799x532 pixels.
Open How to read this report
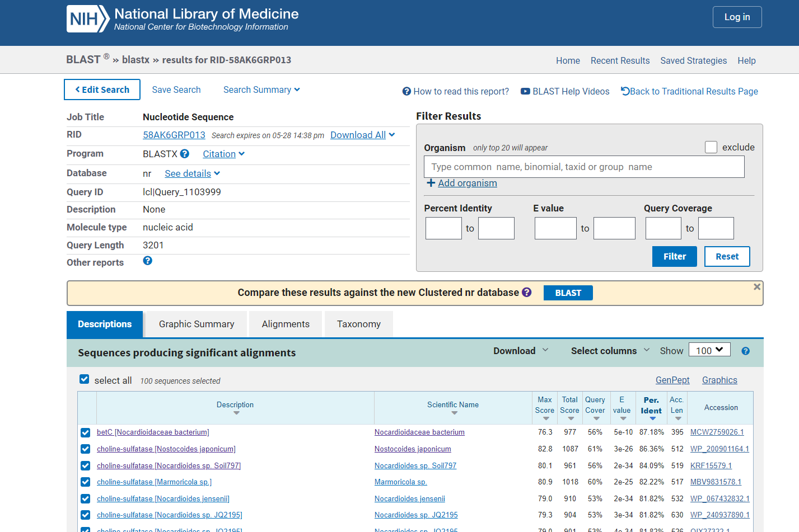(x=456, y=91)
